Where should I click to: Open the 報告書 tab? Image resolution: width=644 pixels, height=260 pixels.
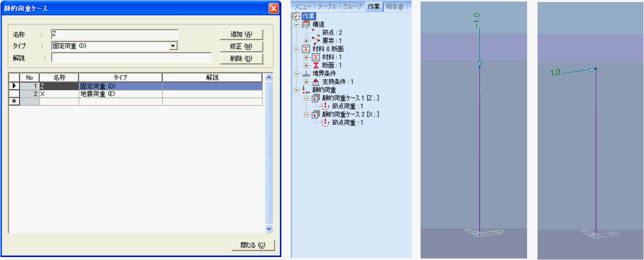pos(394,6)
